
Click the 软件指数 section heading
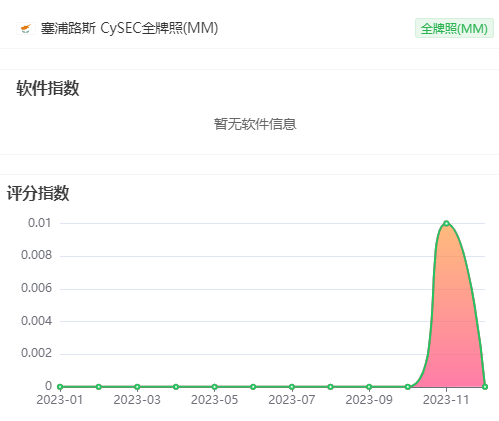pos(48,88)
